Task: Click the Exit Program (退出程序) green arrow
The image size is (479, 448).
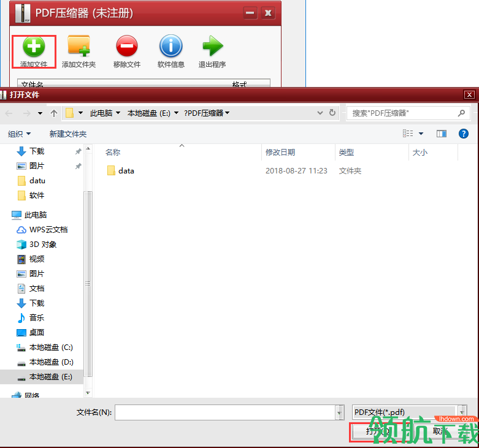Action: [x=213, y=46]
